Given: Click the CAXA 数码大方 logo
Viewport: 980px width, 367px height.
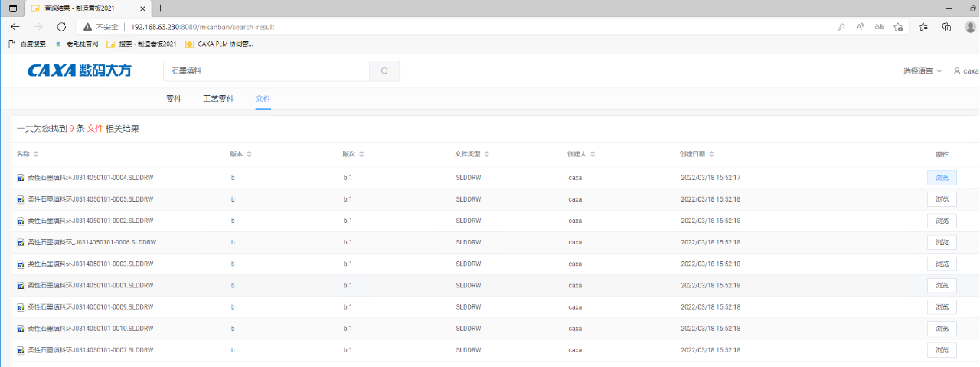Looking at the screenshot, I should point(80,70).
